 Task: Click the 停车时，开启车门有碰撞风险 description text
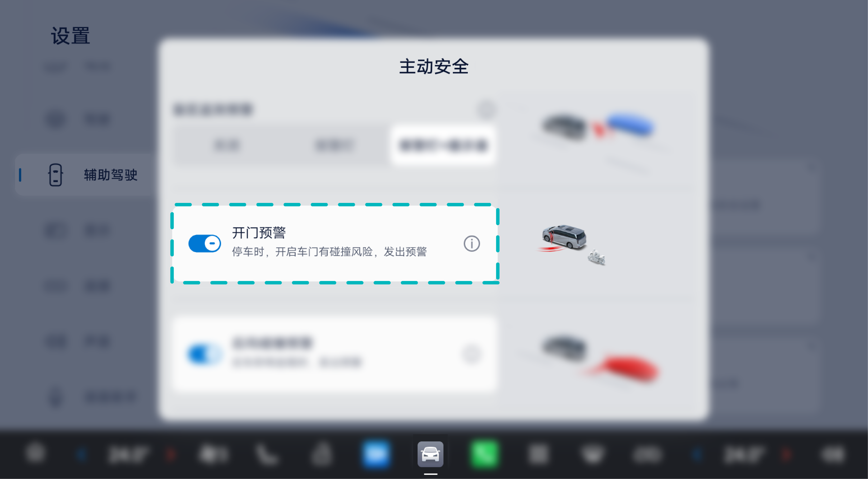click(302, 252)
